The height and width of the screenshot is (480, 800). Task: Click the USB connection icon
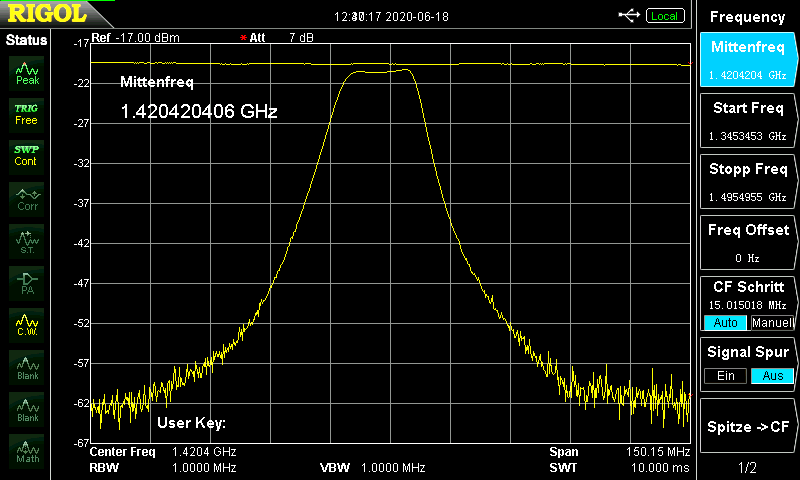(629, 16)
